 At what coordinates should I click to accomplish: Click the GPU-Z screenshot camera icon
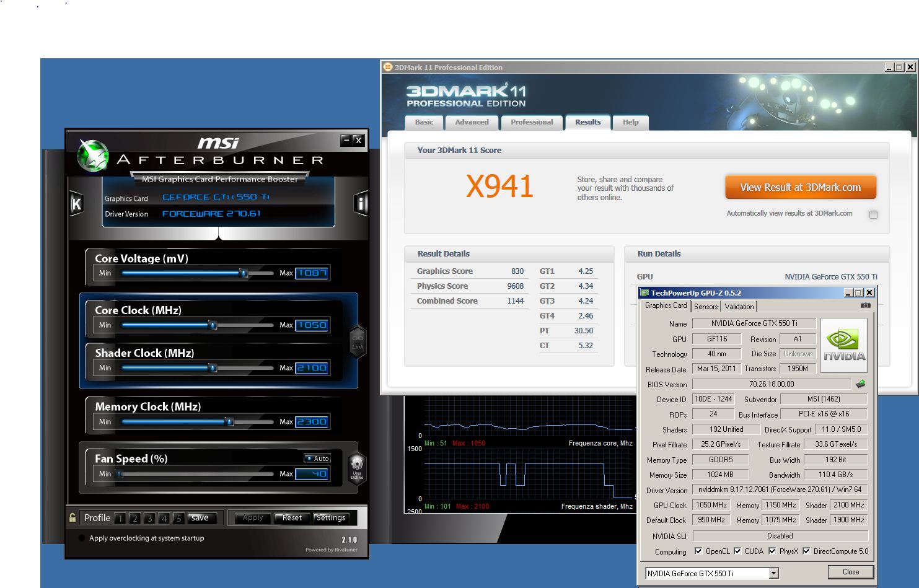tap(866, 305)
